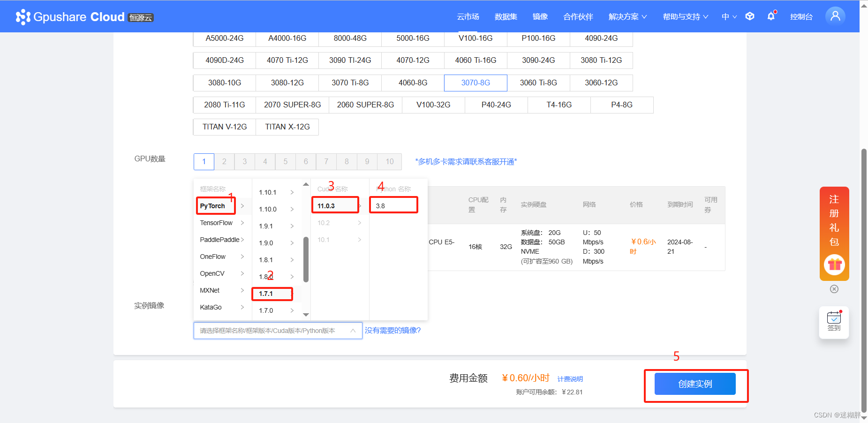Select GPU model A5000-24G
This screenshot has width=868, height=423.
(225, 38)
